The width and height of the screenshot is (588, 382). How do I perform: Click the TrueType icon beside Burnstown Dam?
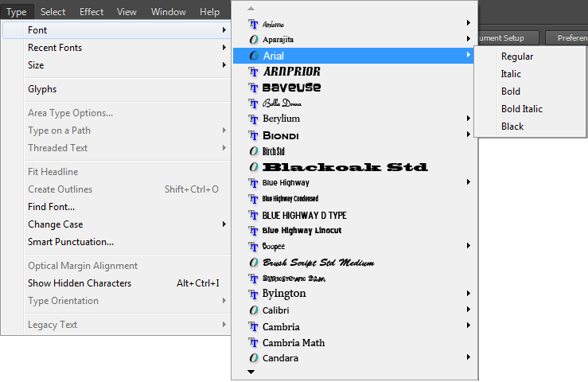click(x=254, y=279)
